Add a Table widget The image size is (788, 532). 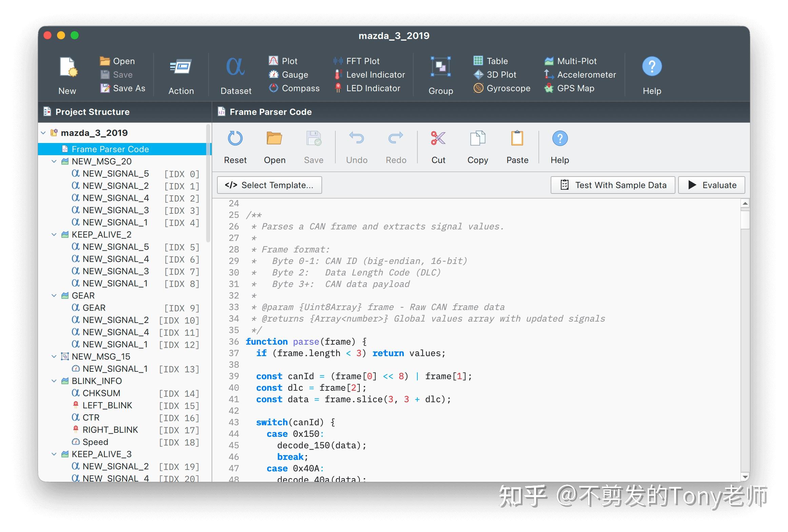pos(491,61)
